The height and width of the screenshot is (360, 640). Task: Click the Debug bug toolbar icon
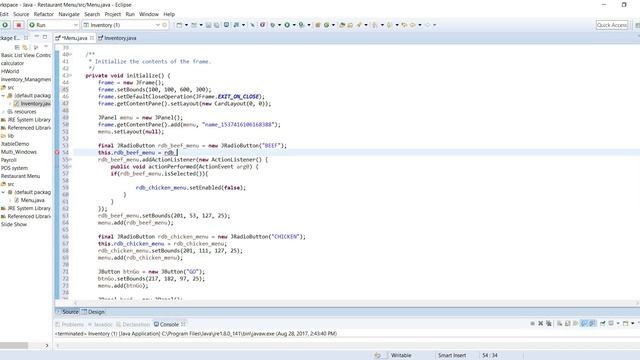tap(273, 25)
